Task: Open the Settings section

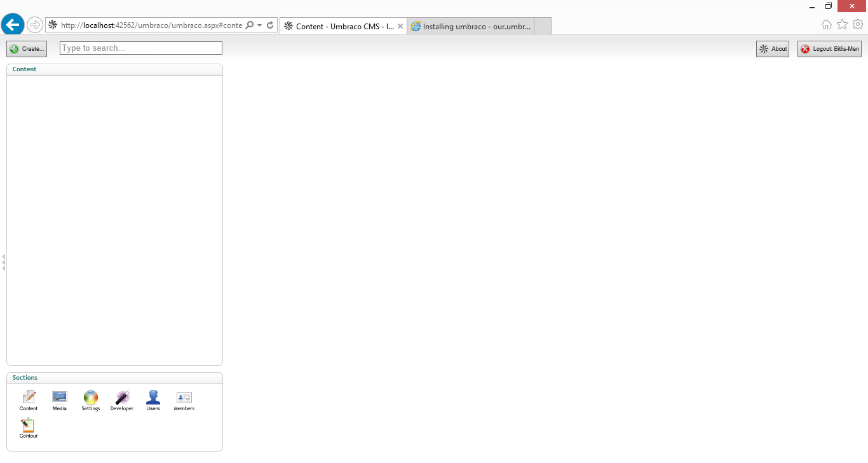Action: [x=91, y=401]
